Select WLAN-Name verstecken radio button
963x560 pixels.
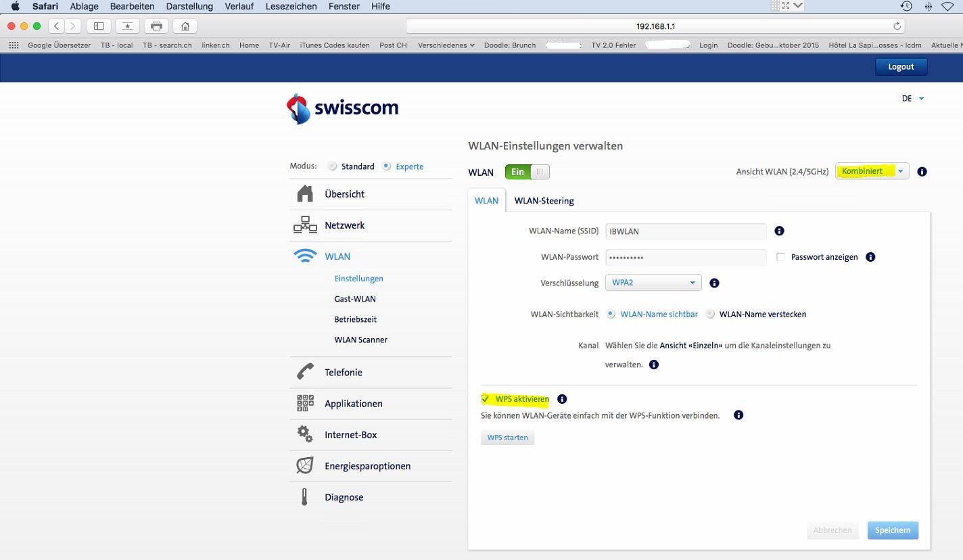point(710,314)
